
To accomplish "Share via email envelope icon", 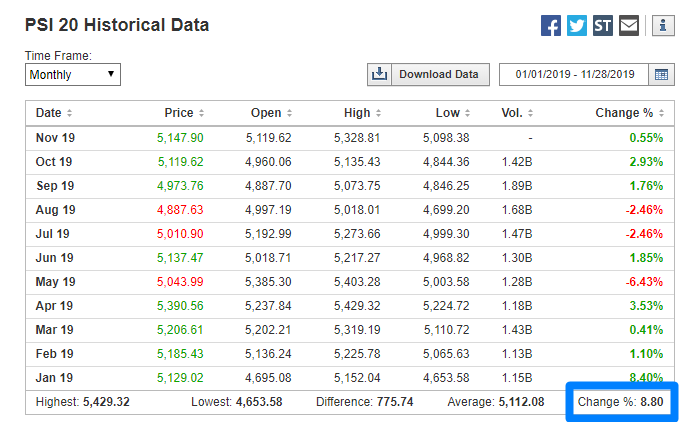I will pos(629,25).
